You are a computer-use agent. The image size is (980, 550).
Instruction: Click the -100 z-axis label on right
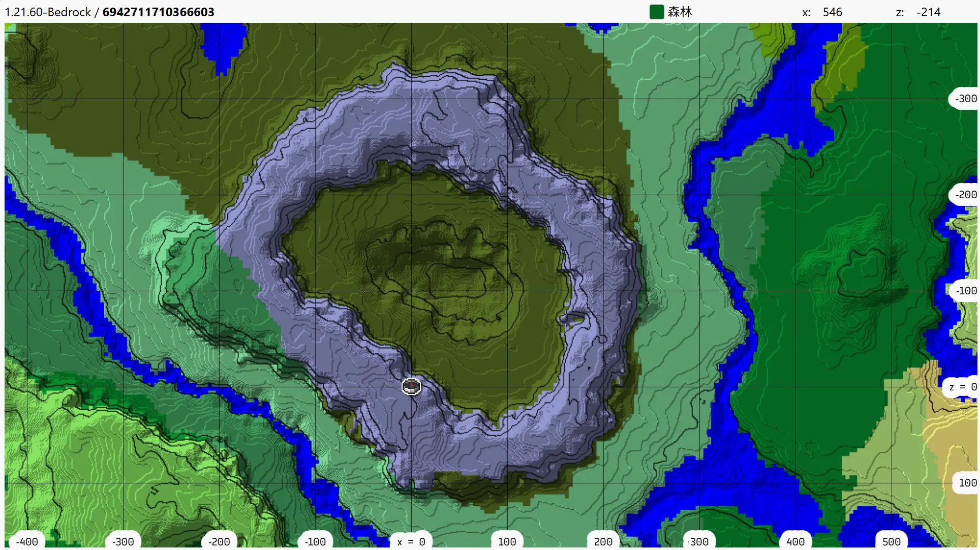click(x=964, y=291)
